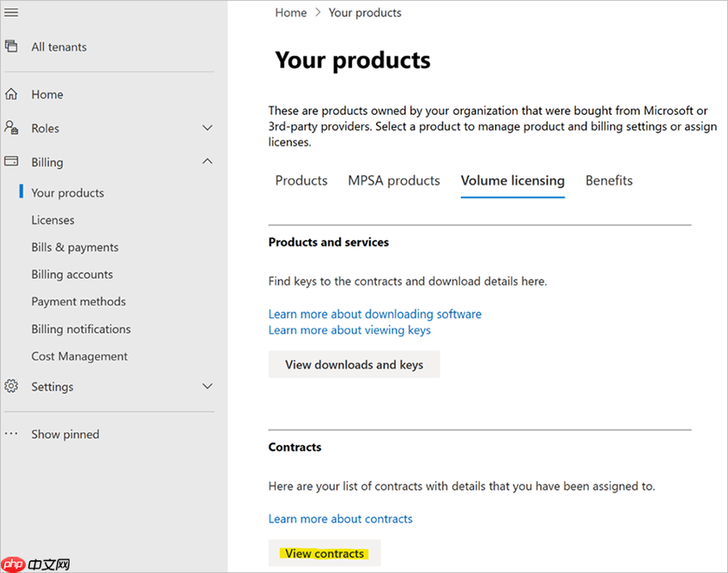Open All tenants in sidebar

coord(59,47)
